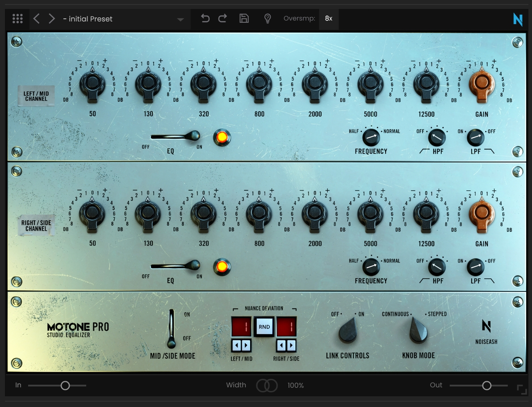Click the Left/Mid channel 800 Hz knob

[259, 84]
